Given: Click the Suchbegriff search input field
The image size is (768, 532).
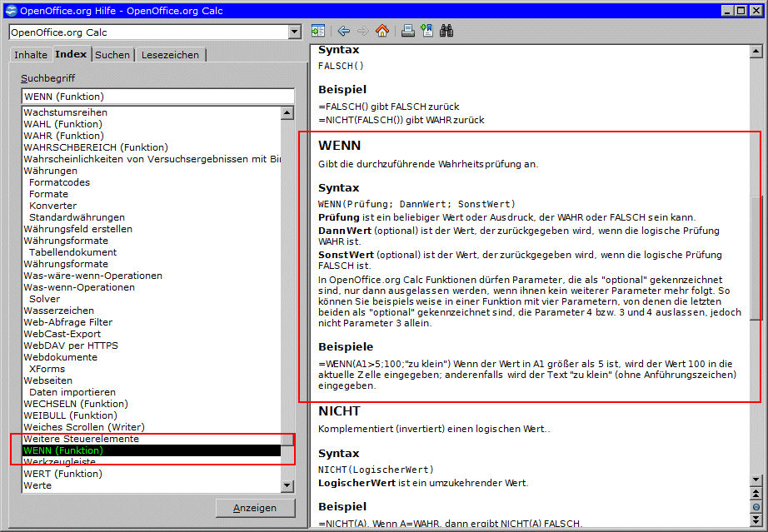Looking at the screenshot, I should pyautogui.click(x=157, y=97).
